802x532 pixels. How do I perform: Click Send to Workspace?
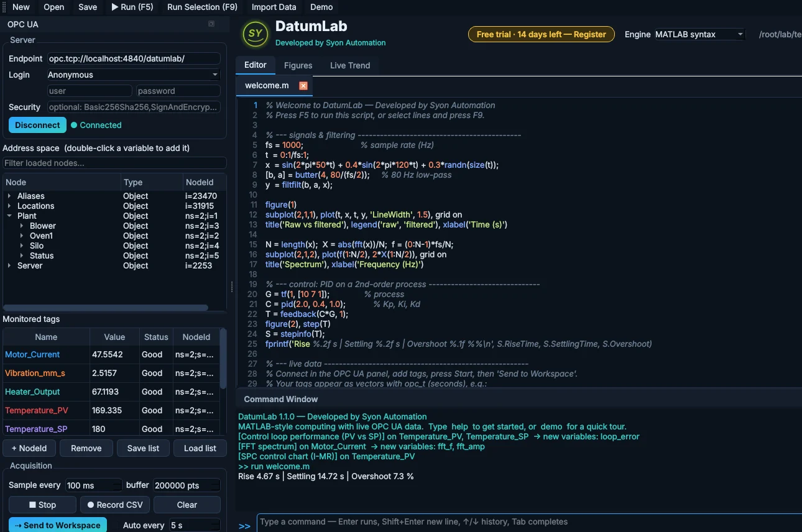point(58,525)
